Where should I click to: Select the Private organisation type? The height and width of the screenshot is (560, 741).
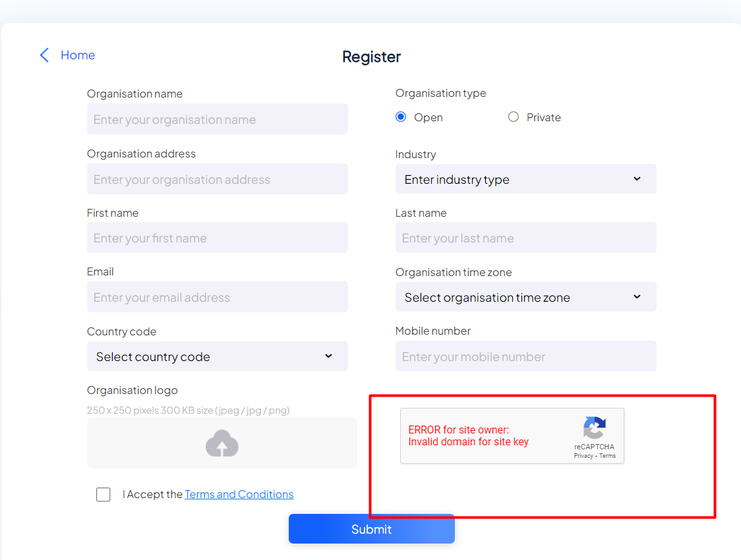[x=514, y=117]
